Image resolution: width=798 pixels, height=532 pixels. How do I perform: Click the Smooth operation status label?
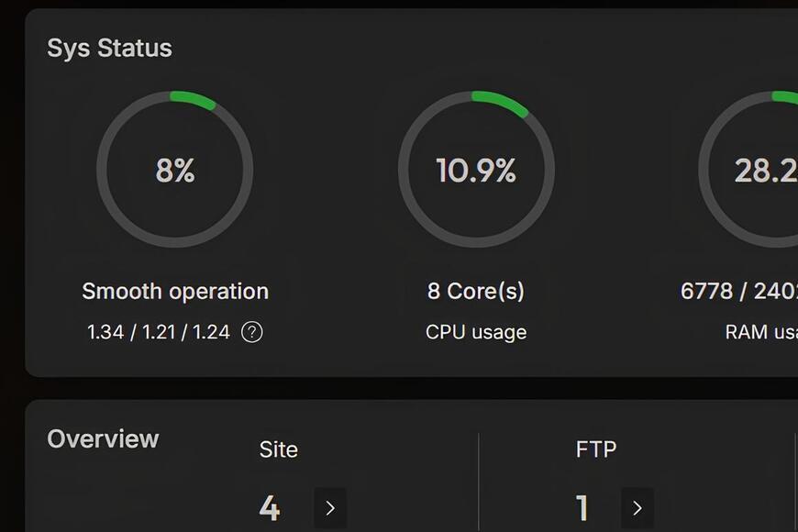tap(175, 291)
